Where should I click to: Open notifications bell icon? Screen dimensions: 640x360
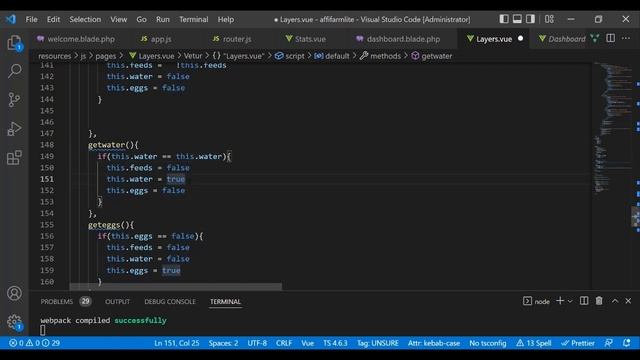point(627,343)
